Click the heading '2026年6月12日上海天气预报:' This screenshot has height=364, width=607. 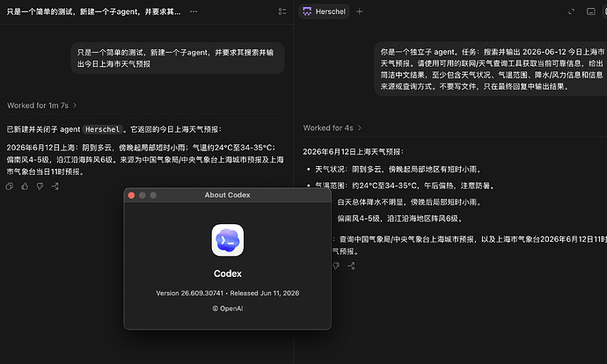click(x=353, y=151)
